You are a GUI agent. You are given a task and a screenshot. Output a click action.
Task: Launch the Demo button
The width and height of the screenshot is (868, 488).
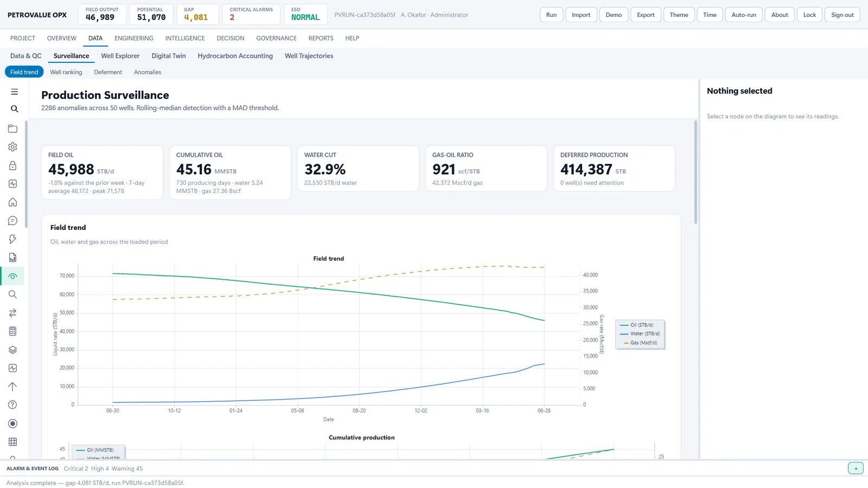[614, 15]
